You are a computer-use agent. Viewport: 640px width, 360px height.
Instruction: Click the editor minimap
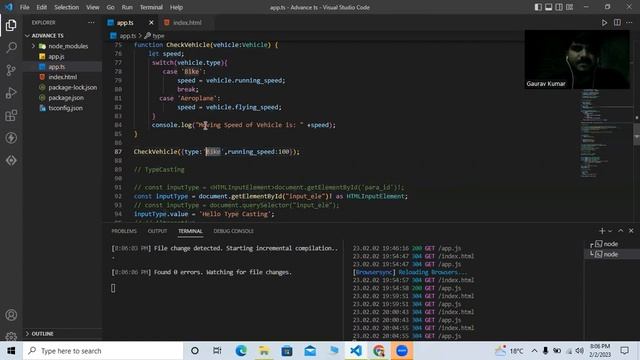click(606, 135)
